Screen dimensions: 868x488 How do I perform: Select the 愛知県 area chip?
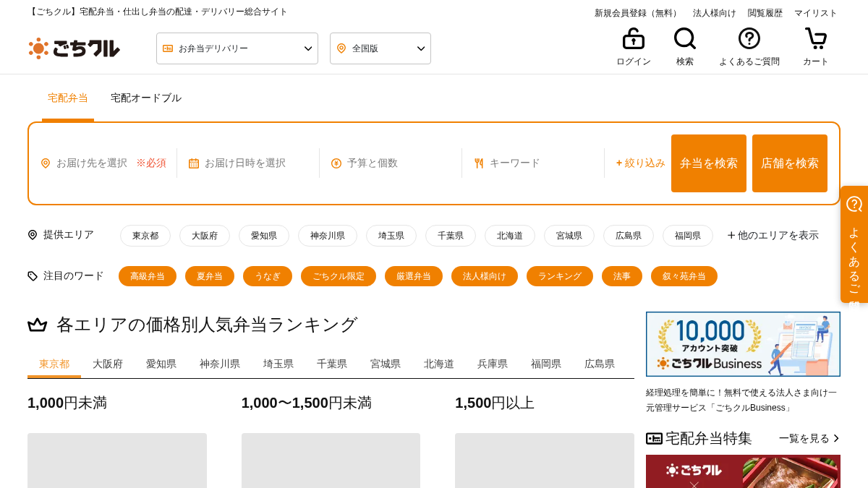pos(264,236)
